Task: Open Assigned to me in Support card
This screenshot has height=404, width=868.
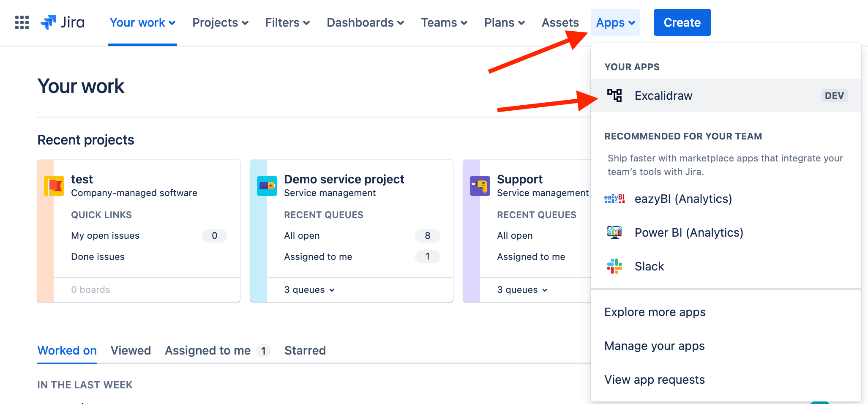Action: [x=531, y=257]
